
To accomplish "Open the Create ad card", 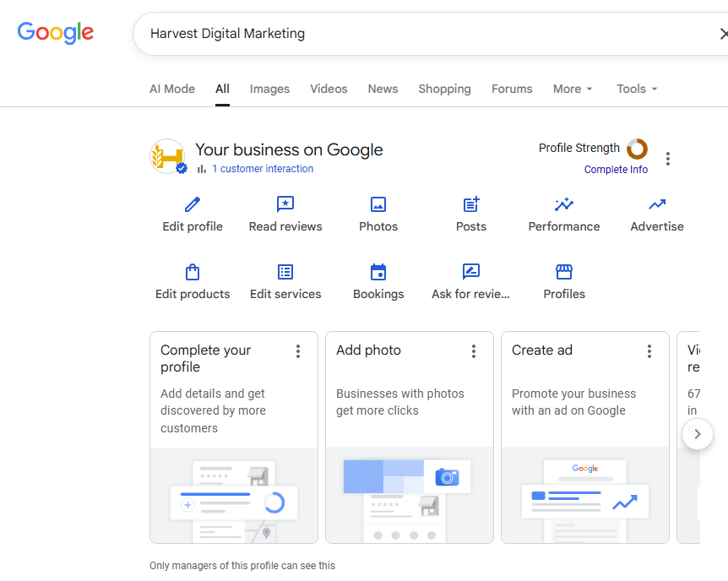I will (585, 437).
